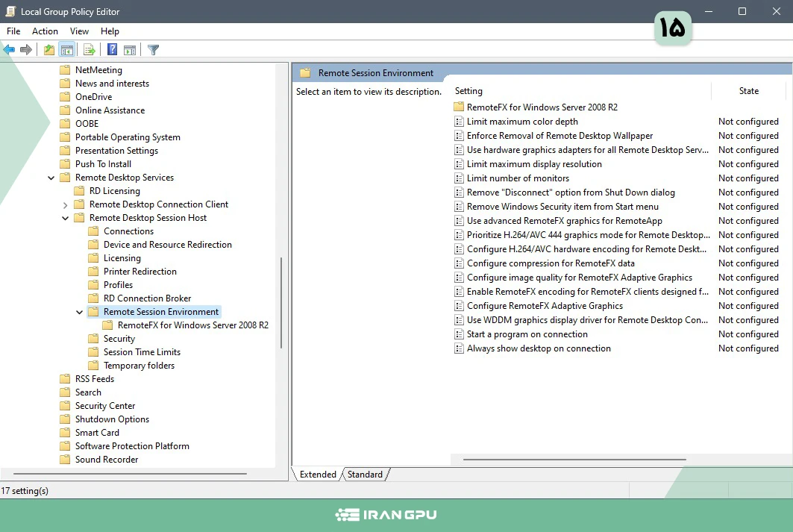Click the Export List toolbar icon

pyautogui.click(x=90, y=50)
